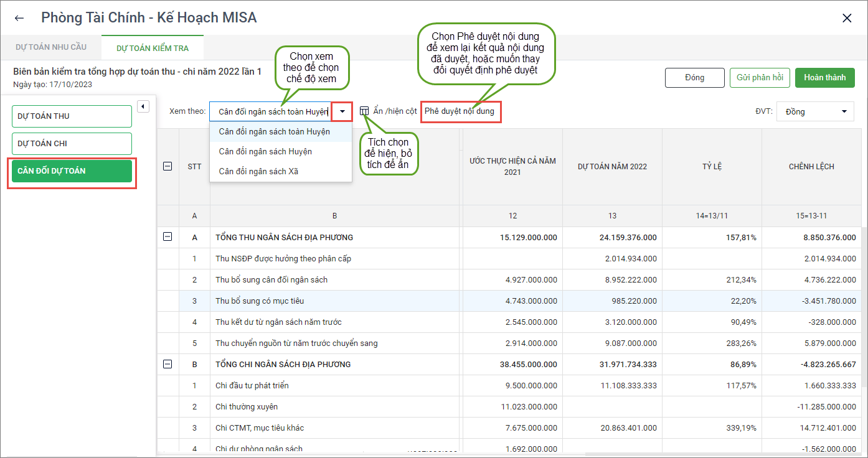868x458 pixels.
Task: Collapse the TỔNG THU NGÂN SÁCH group
Action: click(x=167, y=237)
